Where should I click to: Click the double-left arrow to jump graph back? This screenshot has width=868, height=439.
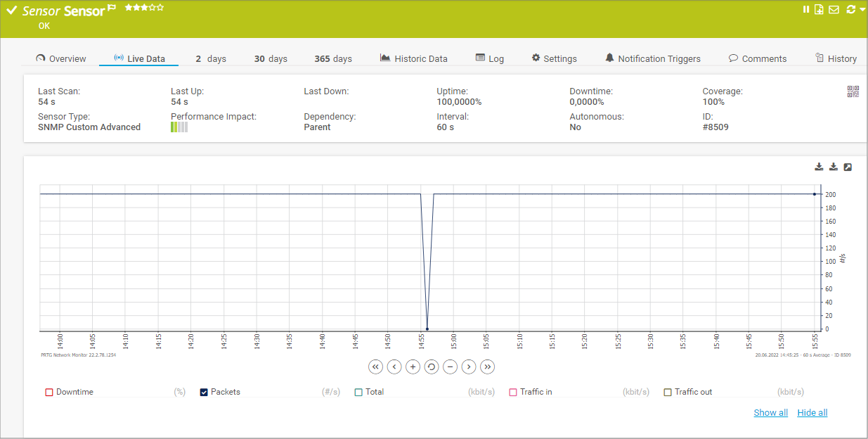tap(375, 367)
